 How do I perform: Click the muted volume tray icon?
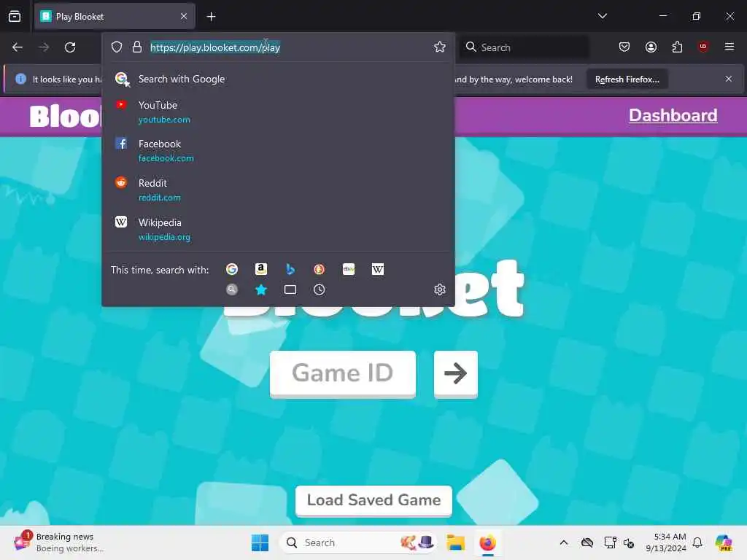click(629, 542)
